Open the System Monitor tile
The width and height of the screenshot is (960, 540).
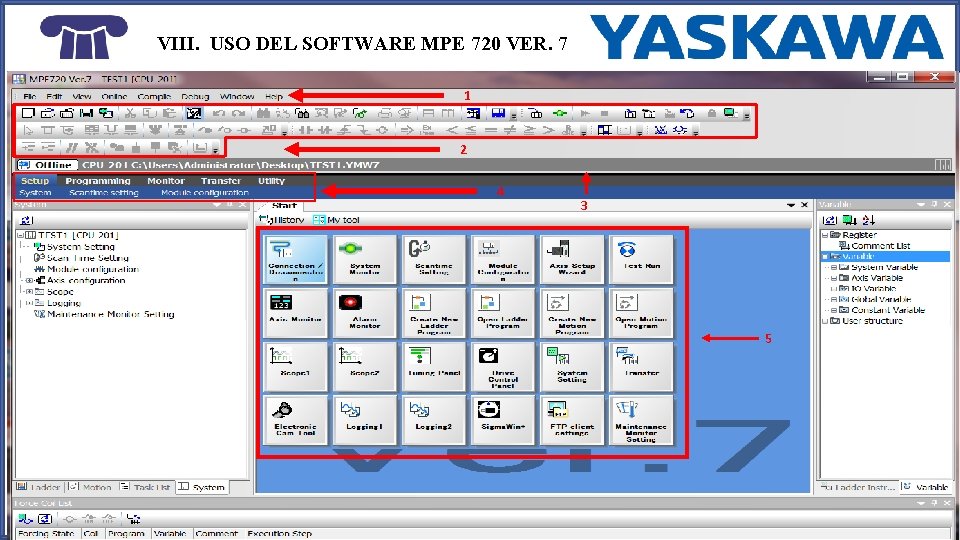click(365, 259)
